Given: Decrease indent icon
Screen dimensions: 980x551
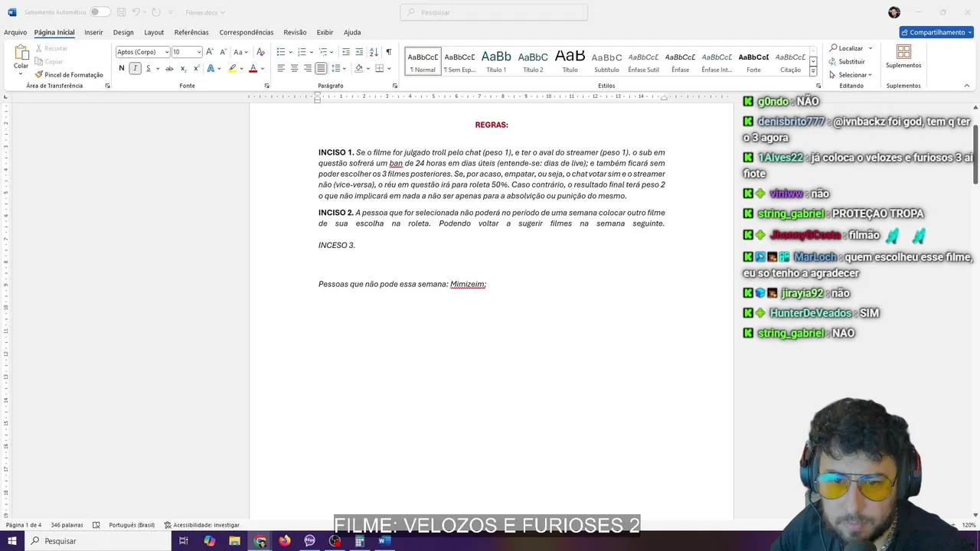Looking at the screenshot, I should (346, 52).
